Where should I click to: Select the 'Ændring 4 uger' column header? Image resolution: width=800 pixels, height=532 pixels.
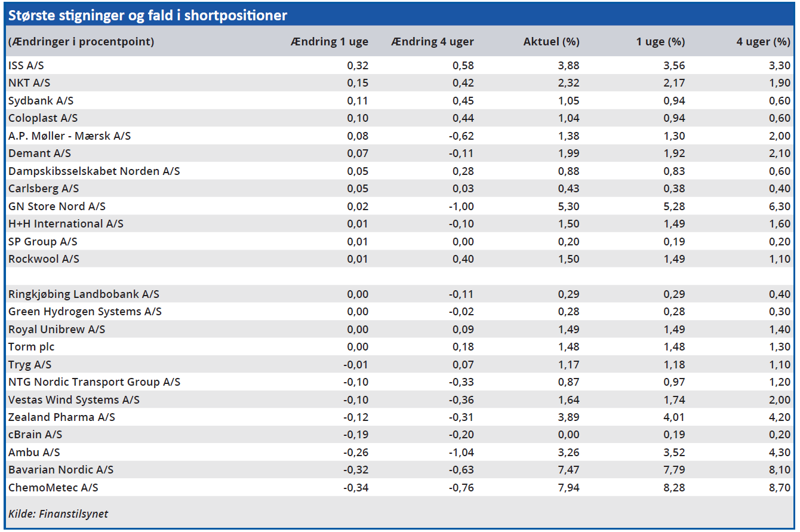433,42
